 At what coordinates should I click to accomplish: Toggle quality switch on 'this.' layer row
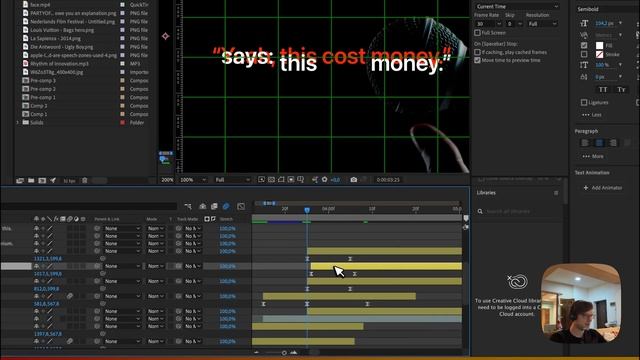coord(50,229)
